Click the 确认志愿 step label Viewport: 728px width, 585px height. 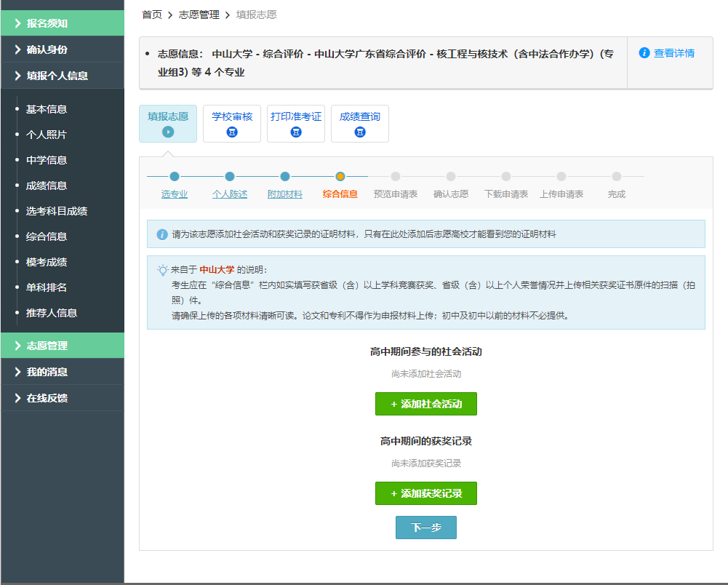451,194
